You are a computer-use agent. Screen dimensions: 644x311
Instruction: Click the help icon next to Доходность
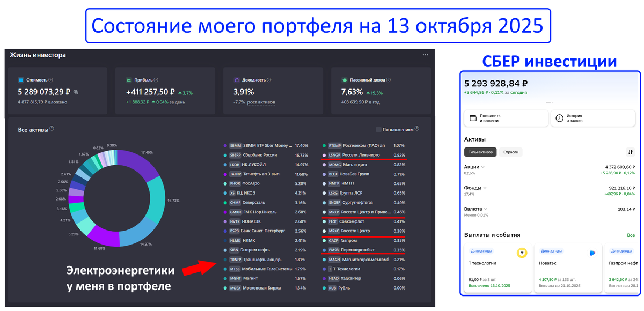tap(269, 80)
